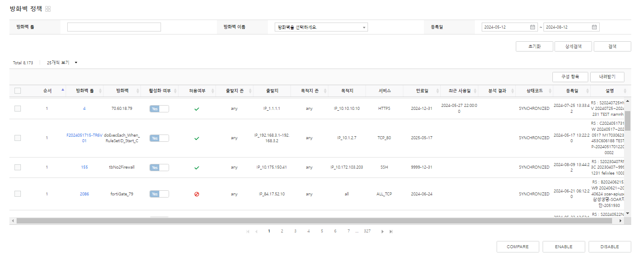Open the 구성 항목 column settings
This screenshot has width=644, height=258.
[x=570, y=77]
